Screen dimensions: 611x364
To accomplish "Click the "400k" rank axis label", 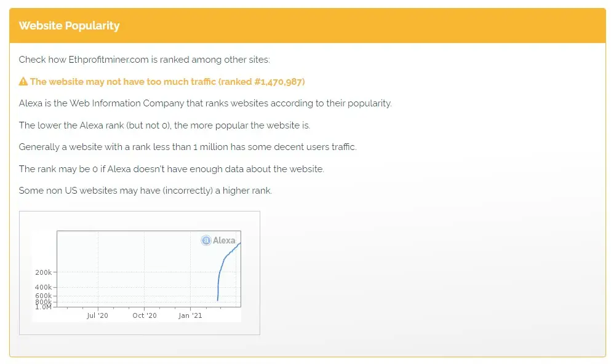I will 43,287.
